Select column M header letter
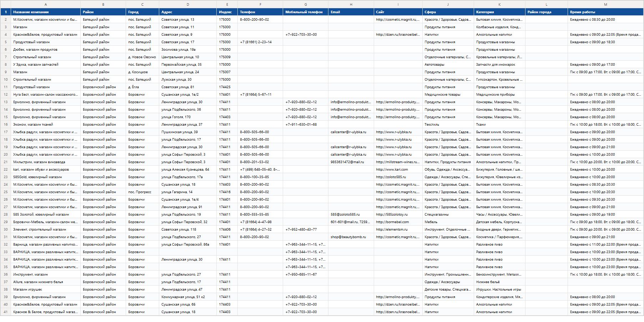 pyautogui.click(x=605, y=4)
